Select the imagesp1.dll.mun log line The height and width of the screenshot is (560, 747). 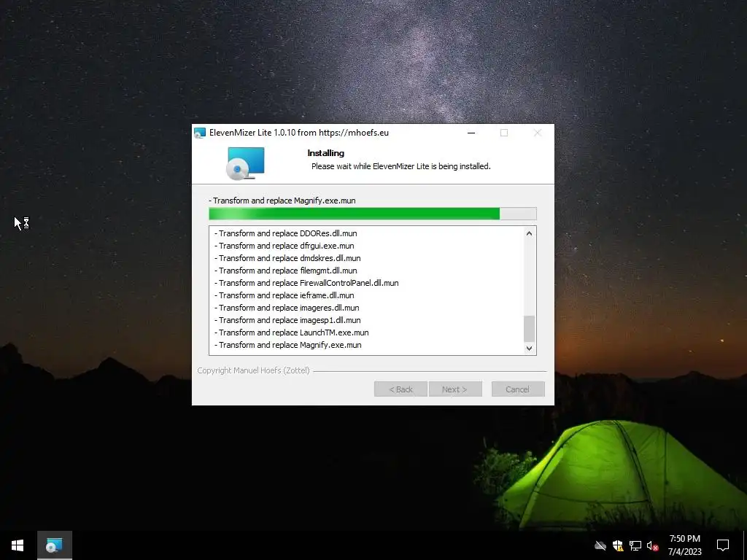pyautogui.click(x=287, y=320)
